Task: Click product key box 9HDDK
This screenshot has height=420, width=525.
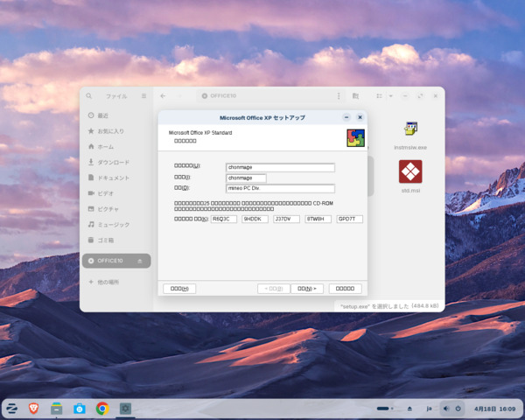Action: tap(255, 219)
